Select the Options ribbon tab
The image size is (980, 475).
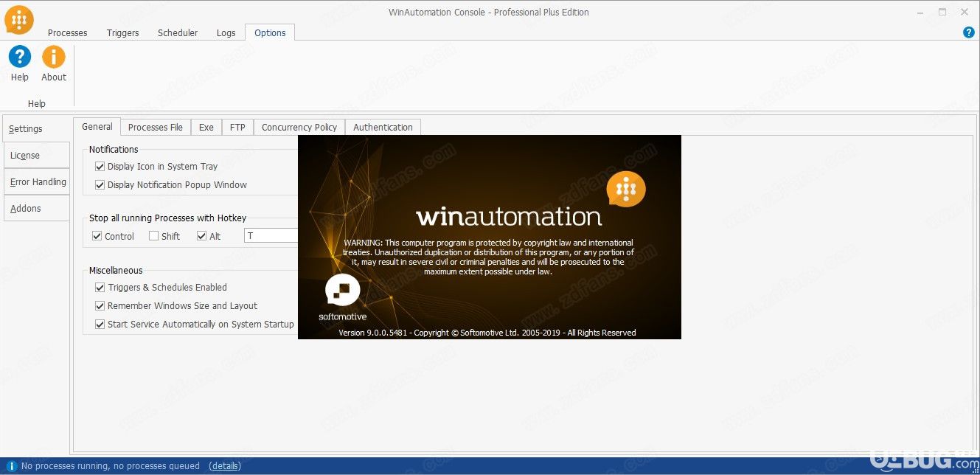coord(270,32)
